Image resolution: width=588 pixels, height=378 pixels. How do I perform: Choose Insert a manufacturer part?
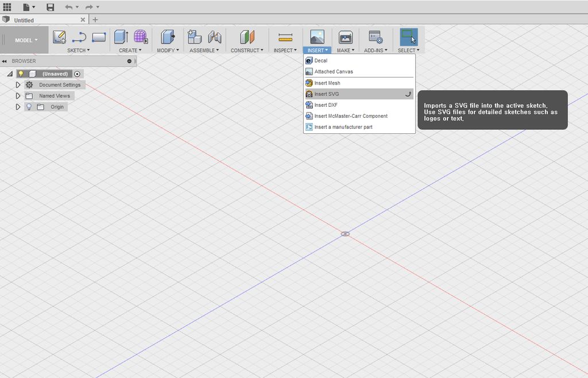[x=359, y=127]
